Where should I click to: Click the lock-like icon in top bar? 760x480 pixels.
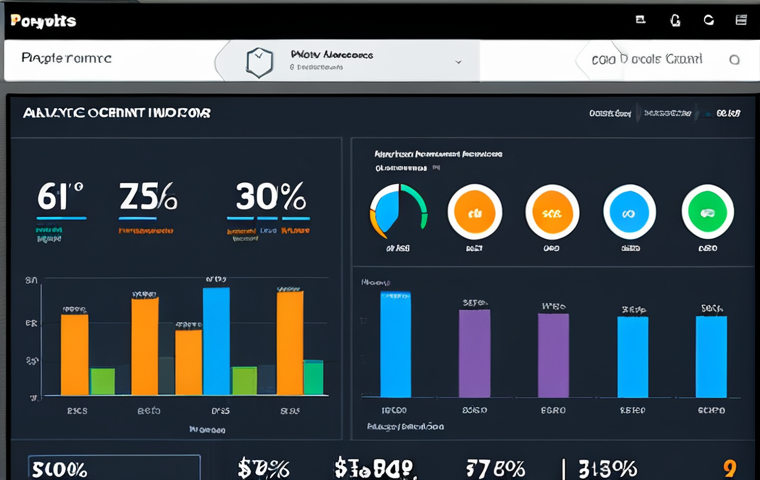pyautogui.click(x=675, y=19)
